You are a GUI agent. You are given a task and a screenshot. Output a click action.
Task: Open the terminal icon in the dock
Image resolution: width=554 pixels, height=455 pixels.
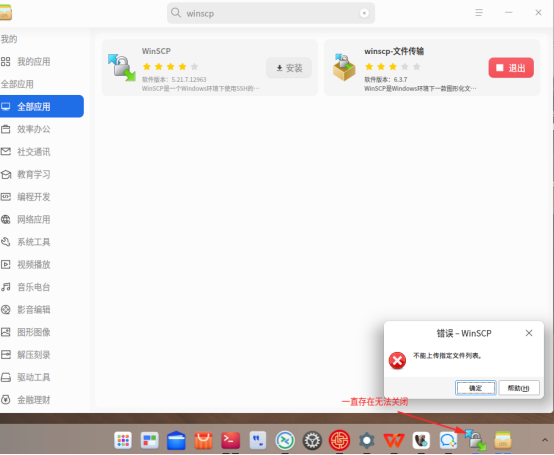point(230,440)
